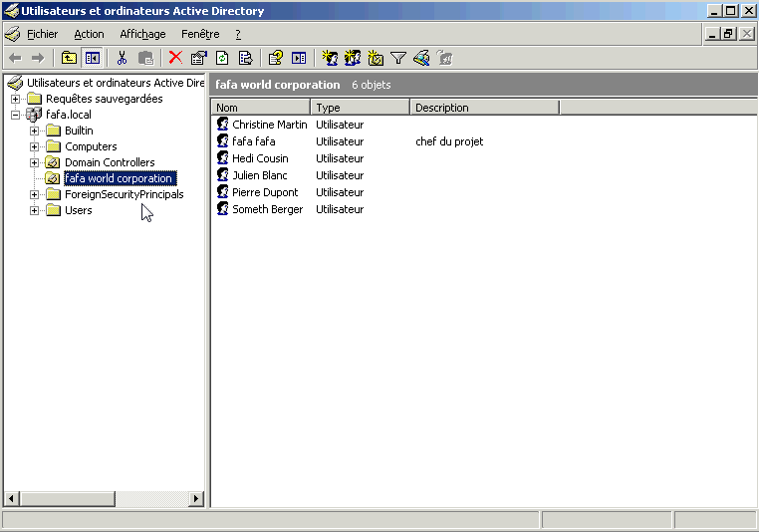Open the Fichier menu
The height and width of the screenshot is (532, 759).
click(x=42, y=34)
